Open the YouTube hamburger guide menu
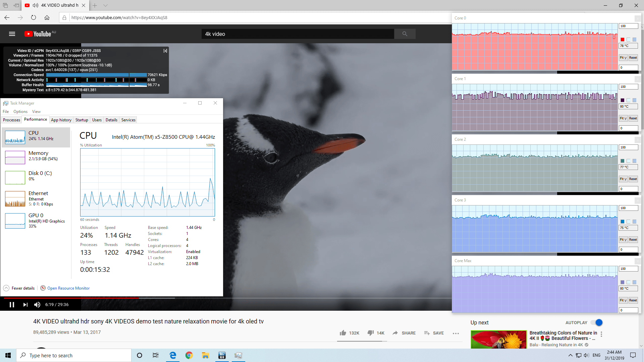644x362 pixels. (x=12, y=34)
